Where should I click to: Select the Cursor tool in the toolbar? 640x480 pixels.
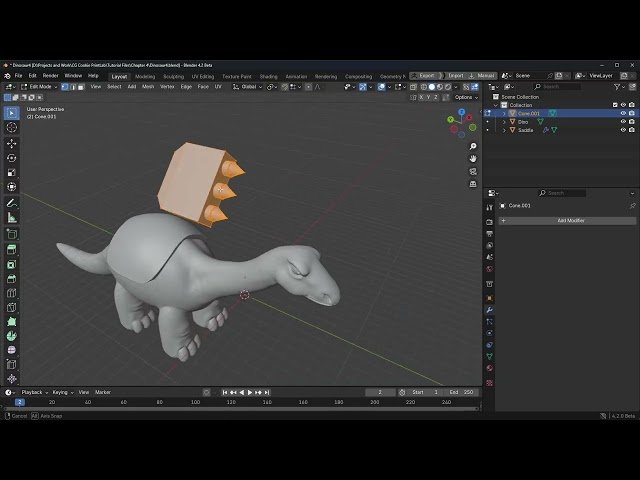coord(12,128)
